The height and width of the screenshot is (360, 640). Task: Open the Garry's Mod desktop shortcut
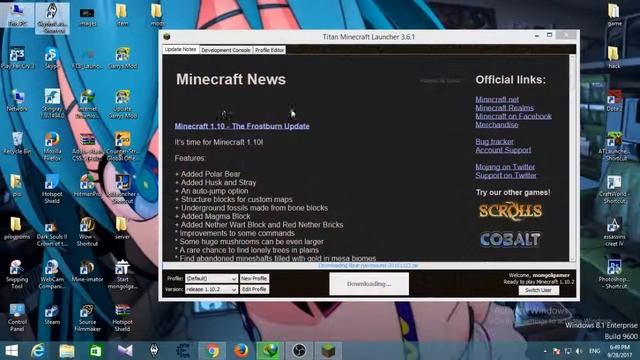[x=122, y=58]
